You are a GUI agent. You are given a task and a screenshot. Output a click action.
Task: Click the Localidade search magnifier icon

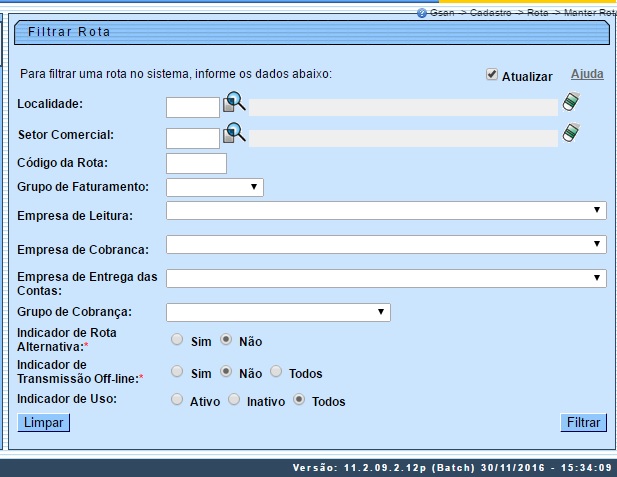coord(234,103)
